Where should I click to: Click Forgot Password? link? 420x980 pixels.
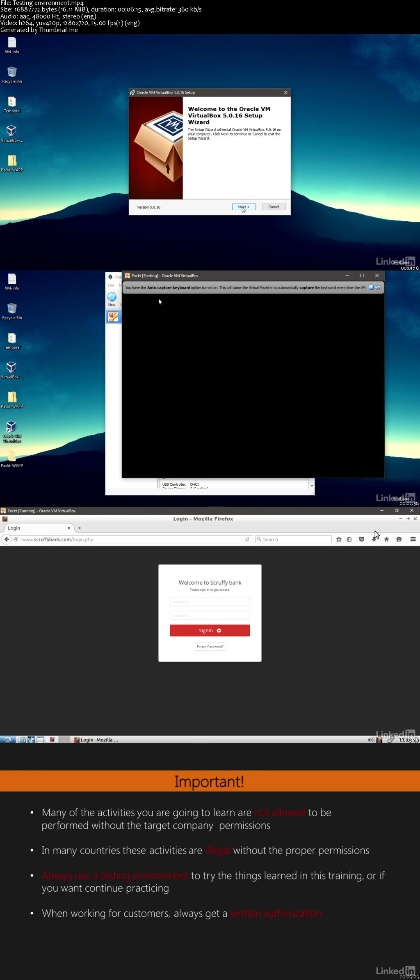click(210, 646)
